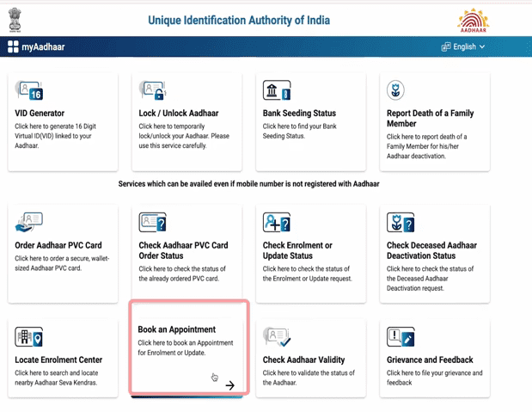Screen dimensions: 532x412
Task: Click the arrow on Book an Appointment card
Action: pos(229,385)
